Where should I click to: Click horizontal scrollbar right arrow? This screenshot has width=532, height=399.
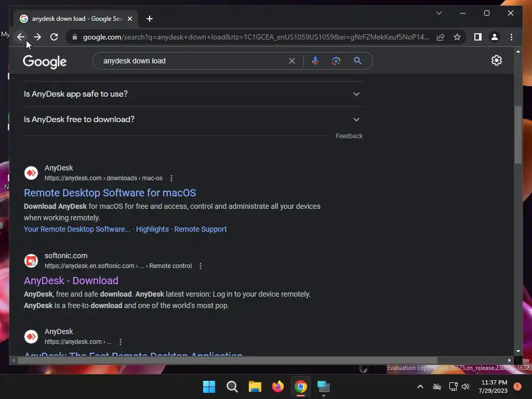click(x=509, y=361)
